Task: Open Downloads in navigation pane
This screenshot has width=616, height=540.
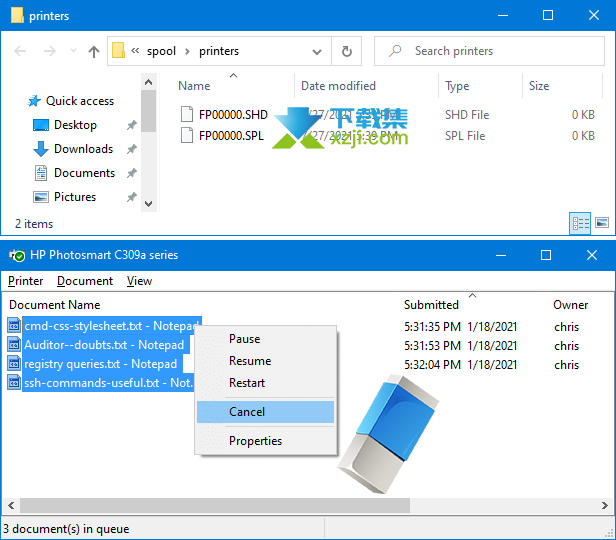Action: point(83,149)
